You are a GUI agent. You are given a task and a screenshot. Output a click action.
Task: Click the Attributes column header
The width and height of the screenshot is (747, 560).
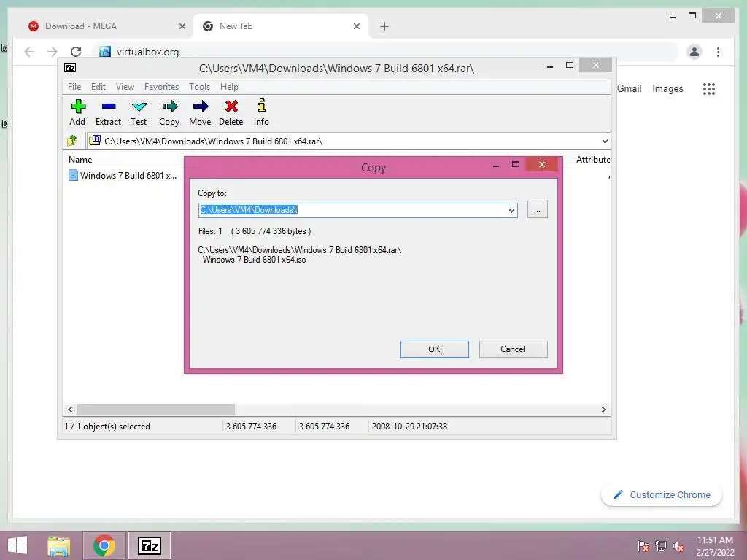[592, 160]
